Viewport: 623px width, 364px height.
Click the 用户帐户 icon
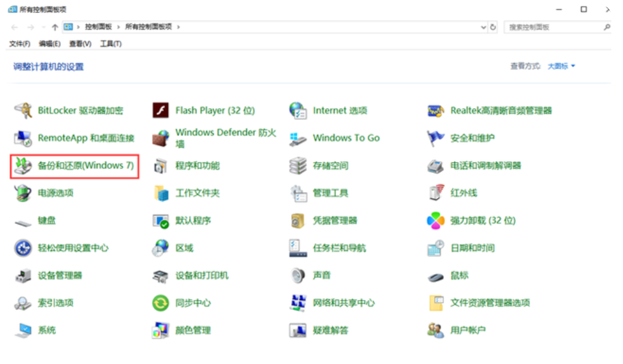[436, 330]
